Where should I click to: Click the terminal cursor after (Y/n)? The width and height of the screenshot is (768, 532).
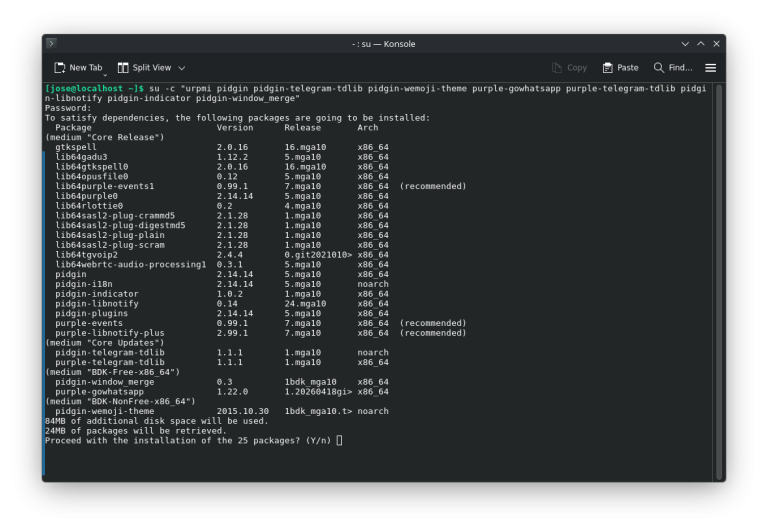click(339, 441)
